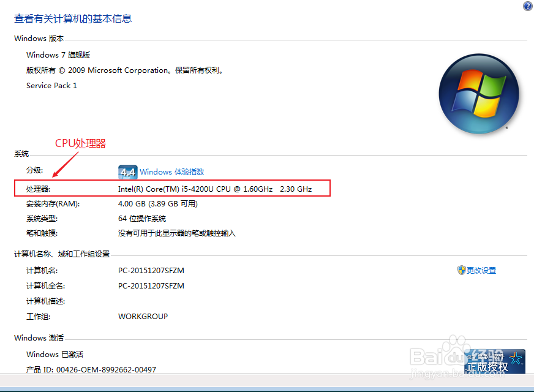Click the 2009 Microsoft Corporation copyright line
Screen dimensions: 534x392
[x=126, y=70]
